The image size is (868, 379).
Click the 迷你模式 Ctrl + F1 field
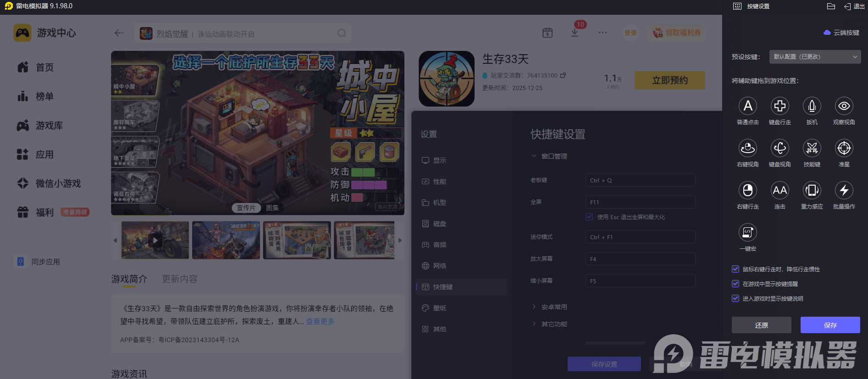tap(641, 237)
